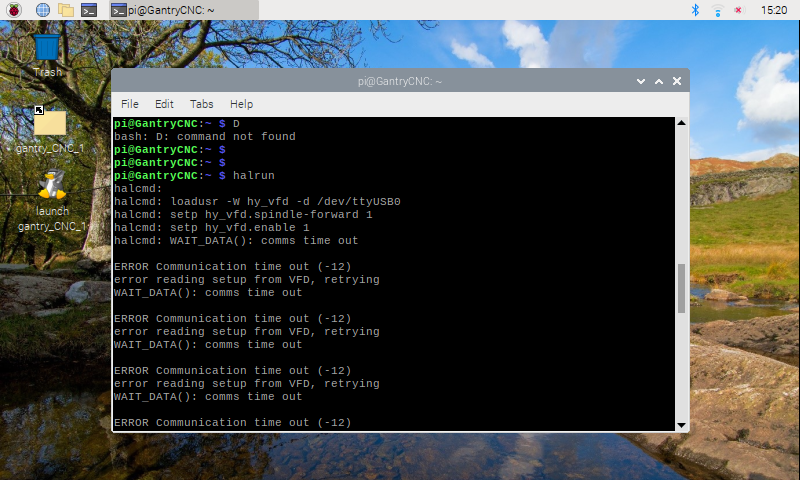
Task: Open the Help menu in terminal
Action: pyautogui.click(x=241, y=104)
